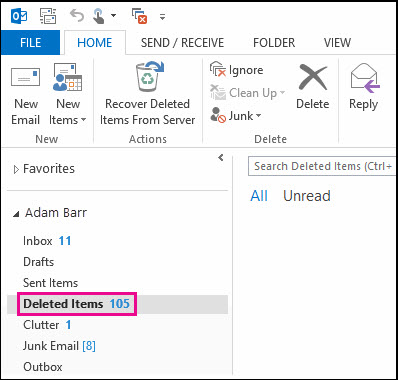Click the Delete X button

[313, 87]
